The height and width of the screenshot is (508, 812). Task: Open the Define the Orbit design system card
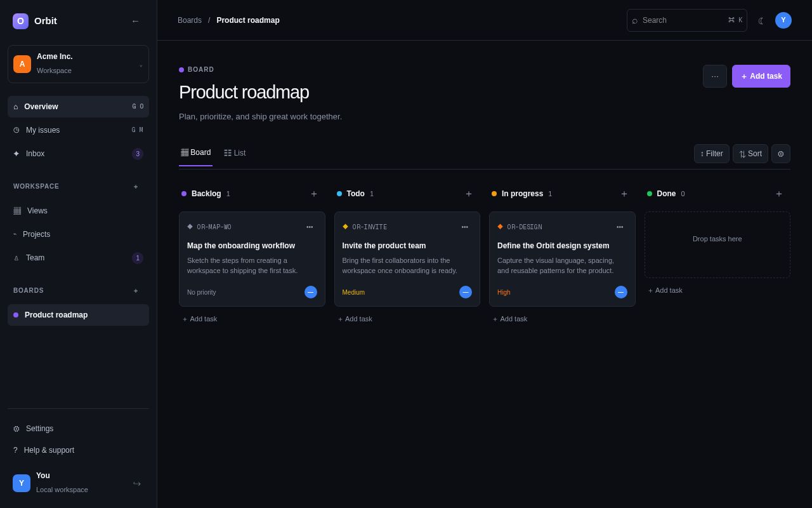(562, 259)
